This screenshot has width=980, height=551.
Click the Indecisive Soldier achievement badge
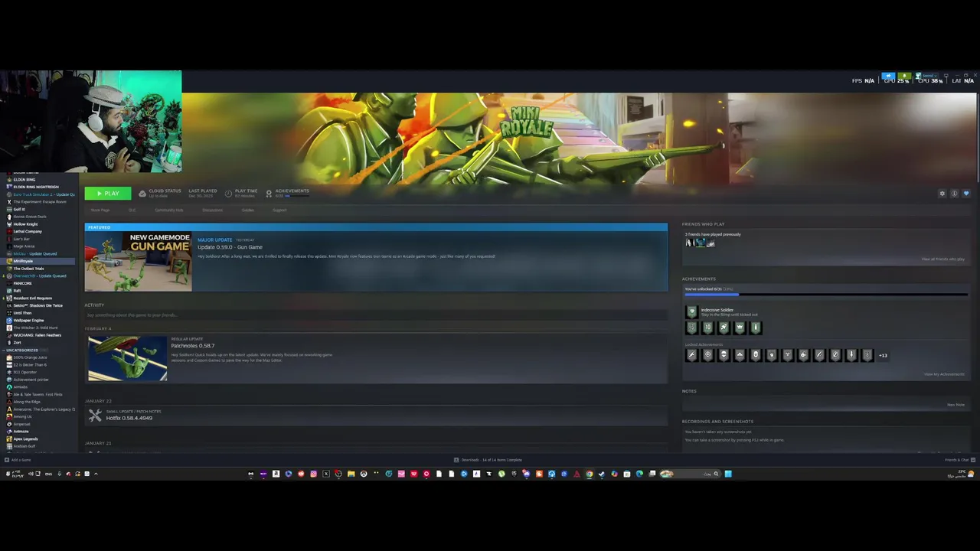point(691,311)
